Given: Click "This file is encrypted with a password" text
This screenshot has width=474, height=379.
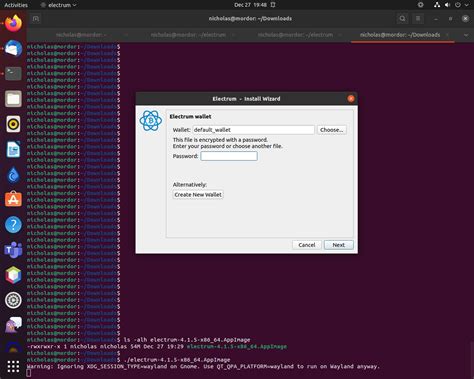Looking at the screenshot, I should click(x=220, y=140).
